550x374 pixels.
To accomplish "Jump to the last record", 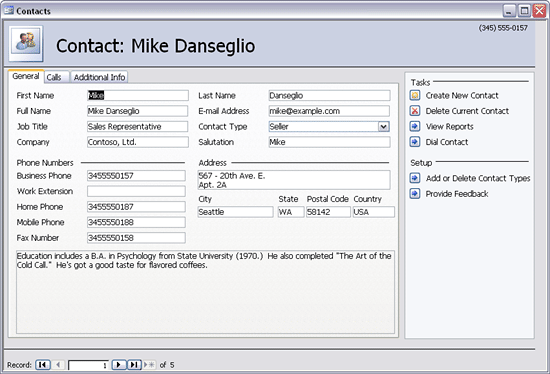I will pyautogui.click(x=134, y=365).
